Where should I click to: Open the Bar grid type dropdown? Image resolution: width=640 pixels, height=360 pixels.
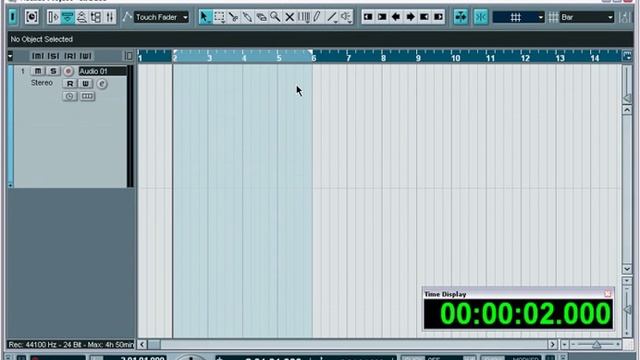tap(587, 17)
